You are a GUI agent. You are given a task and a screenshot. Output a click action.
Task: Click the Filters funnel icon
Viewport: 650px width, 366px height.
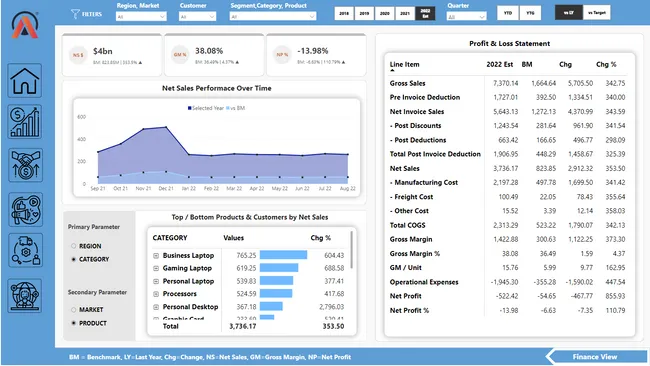coord(75,14)
